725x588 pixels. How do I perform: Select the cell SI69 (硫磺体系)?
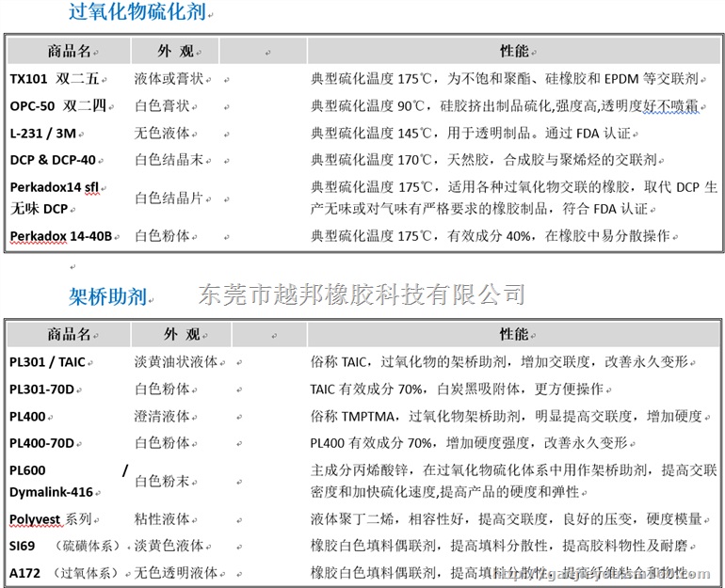[64, 546]
